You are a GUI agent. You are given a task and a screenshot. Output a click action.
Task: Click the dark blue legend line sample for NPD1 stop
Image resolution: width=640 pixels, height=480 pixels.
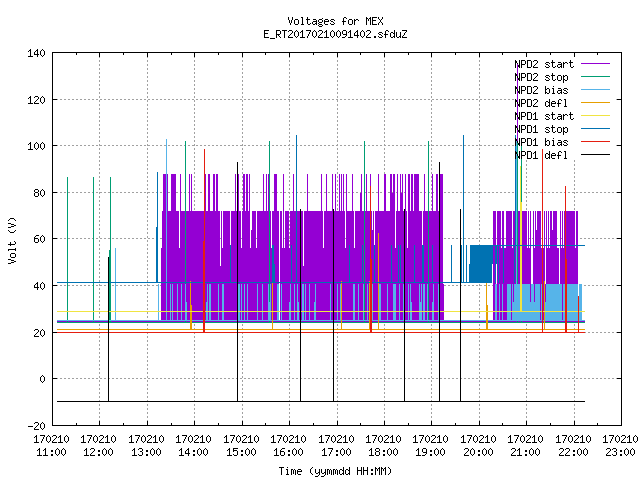[x=596, y=129]
